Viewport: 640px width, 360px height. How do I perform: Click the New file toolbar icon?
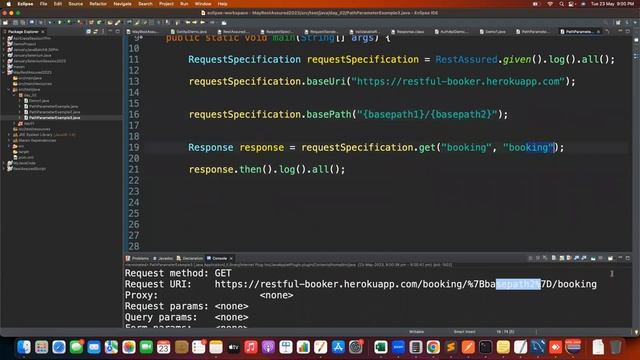pyautogui.click(x=5, y=22)
